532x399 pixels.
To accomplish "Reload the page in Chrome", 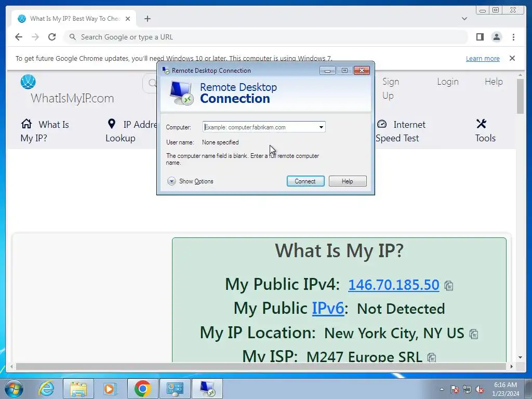I will pyautogui.click(x=52, y=37).
